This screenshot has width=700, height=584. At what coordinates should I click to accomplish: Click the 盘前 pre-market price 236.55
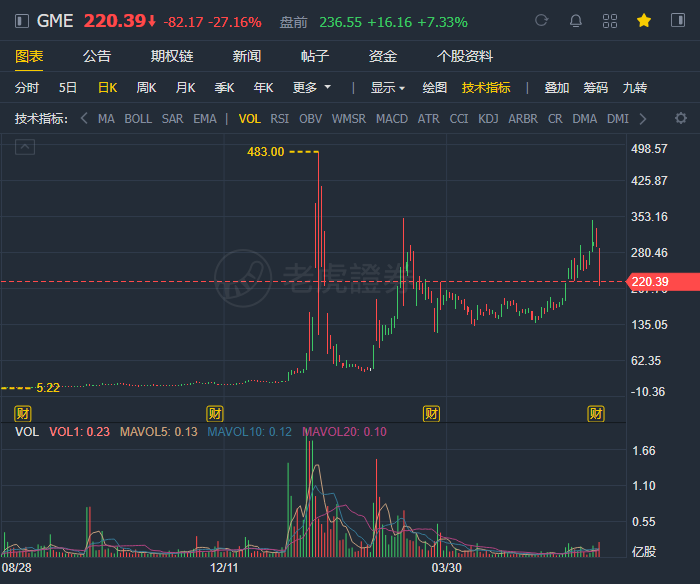341,22
